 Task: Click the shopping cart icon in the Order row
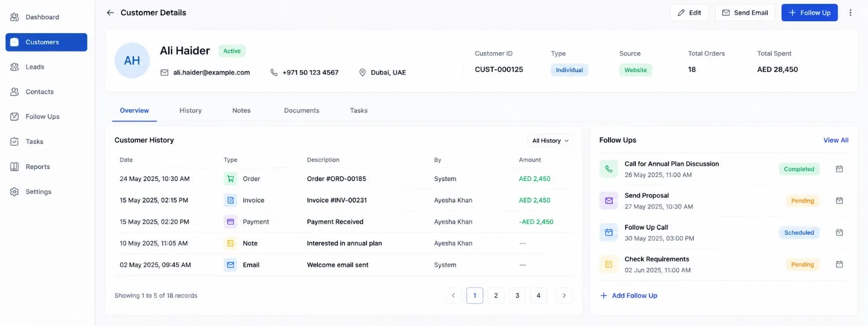pos(231,179)
